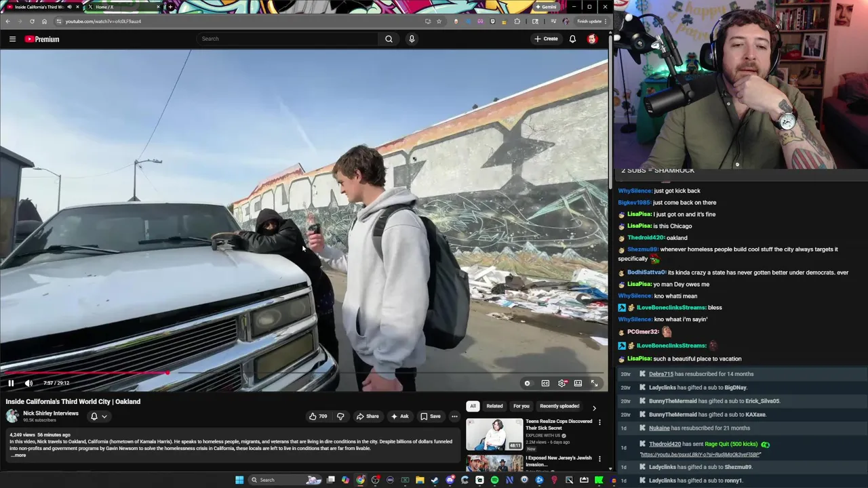Close the Inside California's Third World tab
The image size is (868, 488).
click(x=78, y=7)
